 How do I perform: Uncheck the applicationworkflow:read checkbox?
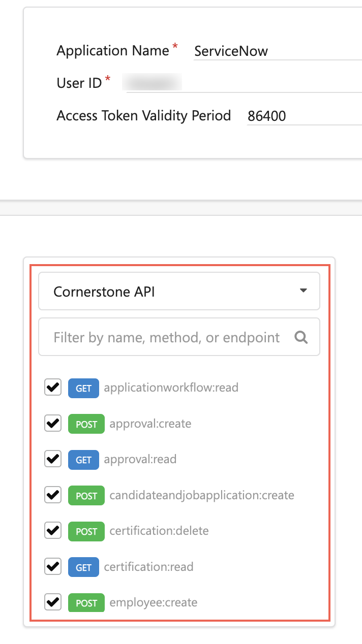(x=53, y=388)
